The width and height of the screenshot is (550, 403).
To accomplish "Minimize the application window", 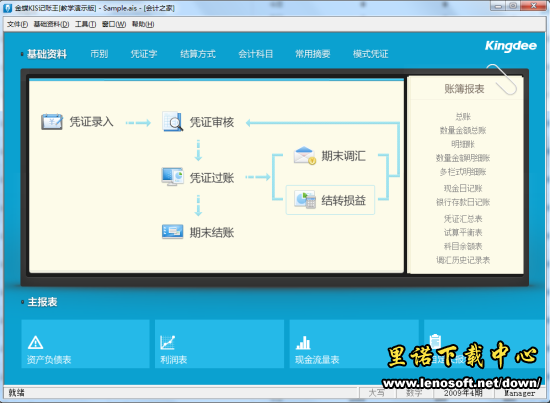I will 498,6.
